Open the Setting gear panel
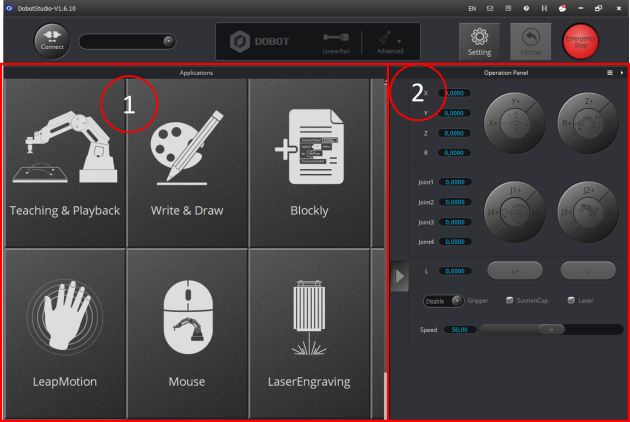The image size is (630, 422). coord(479,42)
